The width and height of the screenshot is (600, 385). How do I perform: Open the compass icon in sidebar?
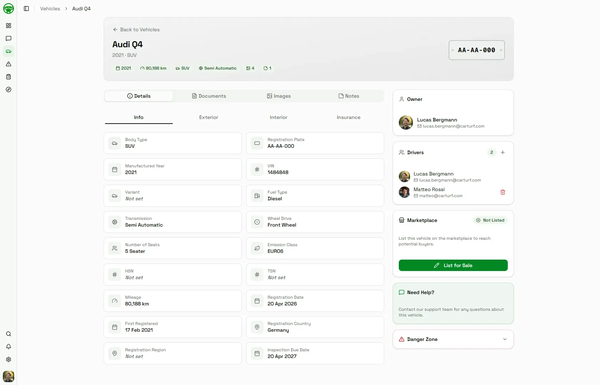point(8,90)
